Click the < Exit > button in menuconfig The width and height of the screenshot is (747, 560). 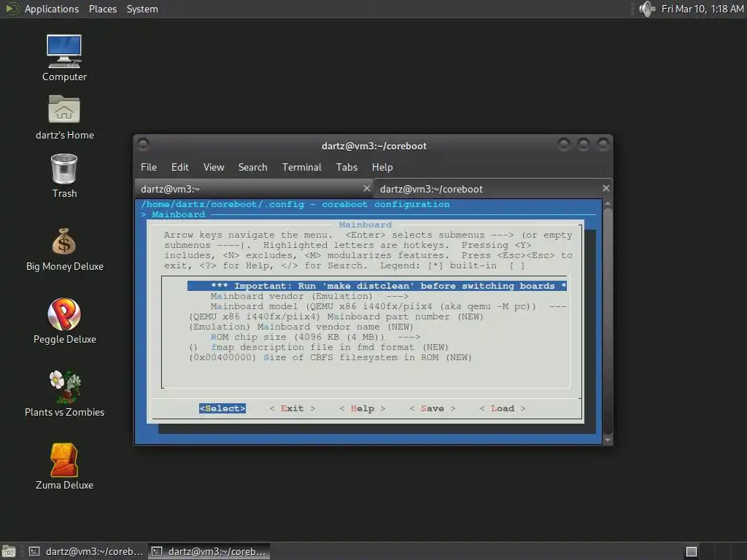292,408
